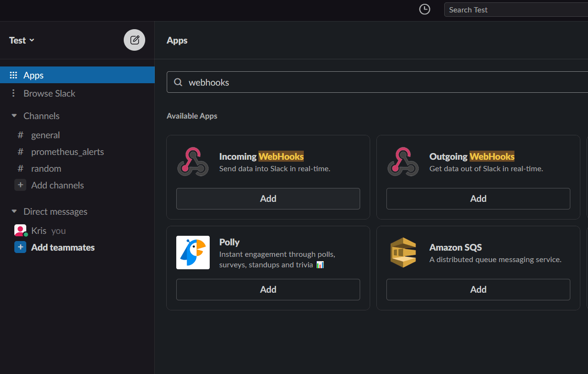The width and height of the screenshot is (588, 374).
Task: Open the Test workspace dropdown
Action: pyautogui.click(x=21, y=40)
